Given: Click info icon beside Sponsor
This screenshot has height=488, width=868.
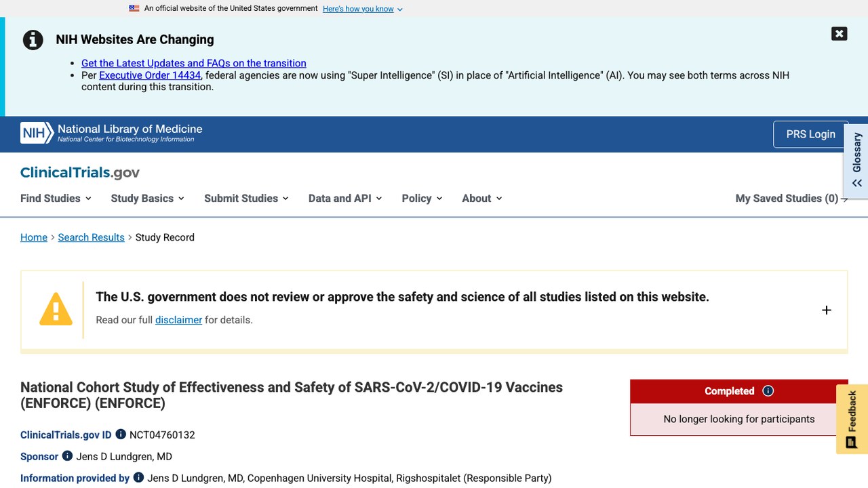Looking at the screenshot, I should click(67, 456).
